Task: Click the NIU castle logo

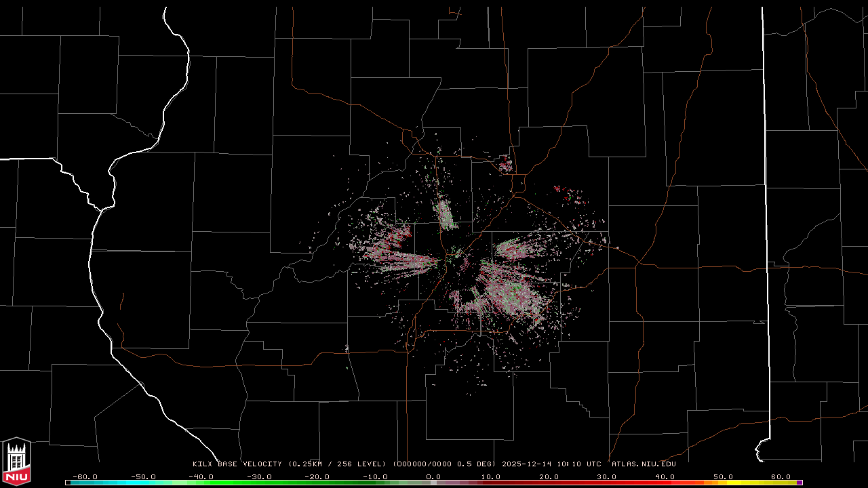Action: 16,462
